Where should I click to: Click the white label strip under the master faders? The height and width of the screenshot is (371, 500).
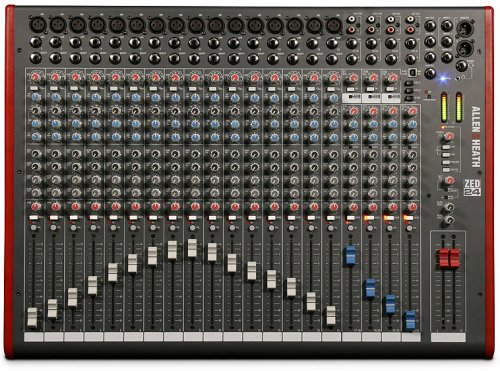tap(448, 337)
